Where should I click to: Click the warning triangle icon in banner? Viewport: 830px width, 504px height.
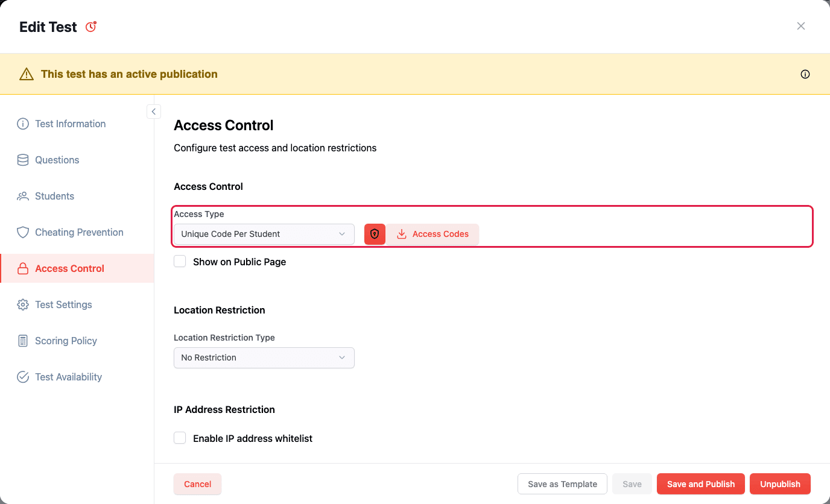tap(27, 74)
